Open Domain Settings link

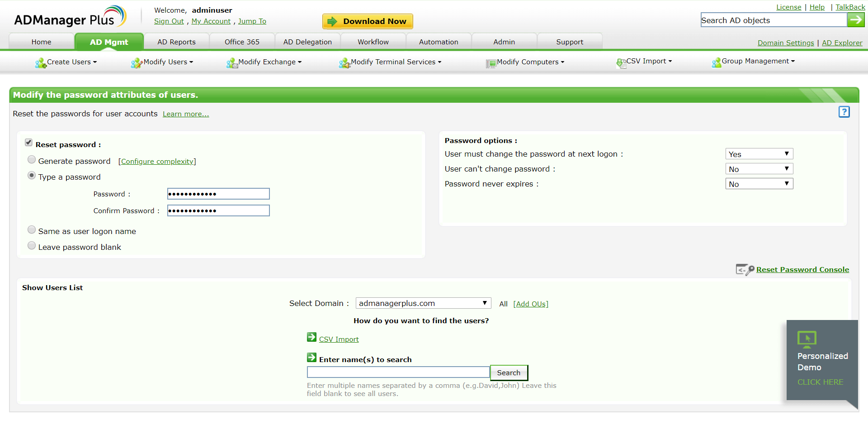pos(786,43)
